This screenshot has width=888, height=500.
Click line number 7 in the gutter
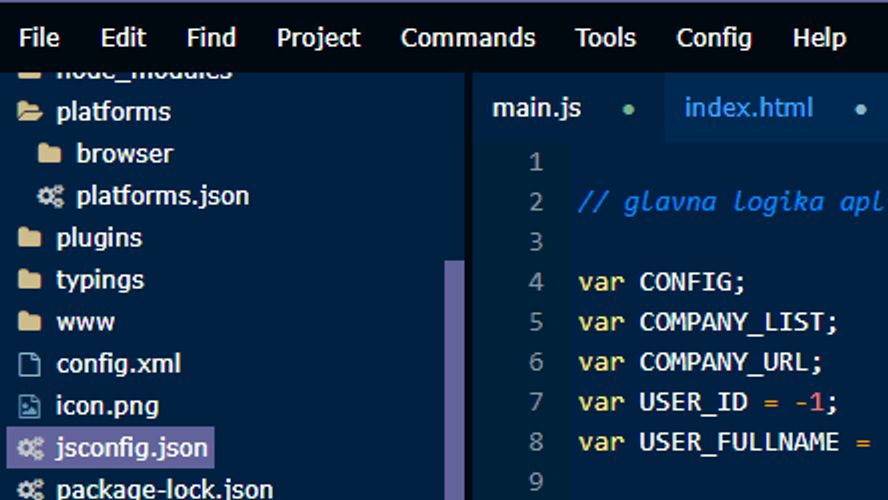click(x=536, y=402)
